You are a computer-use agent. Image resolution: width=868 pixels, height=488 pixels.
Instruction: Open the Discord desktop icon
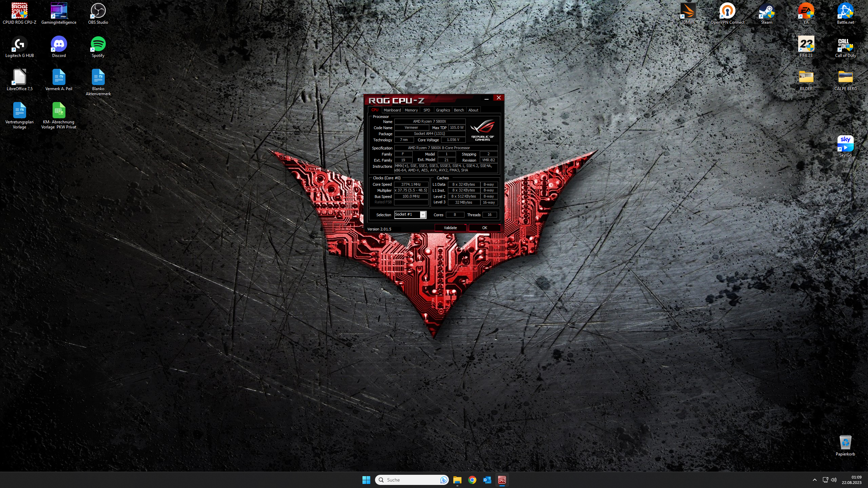(59, 44)
